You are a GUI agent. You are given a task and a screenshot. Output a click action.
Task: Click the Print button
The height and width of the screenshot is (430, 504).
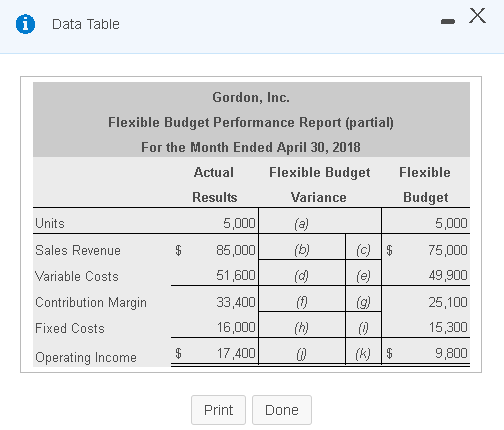pos(218,410)
